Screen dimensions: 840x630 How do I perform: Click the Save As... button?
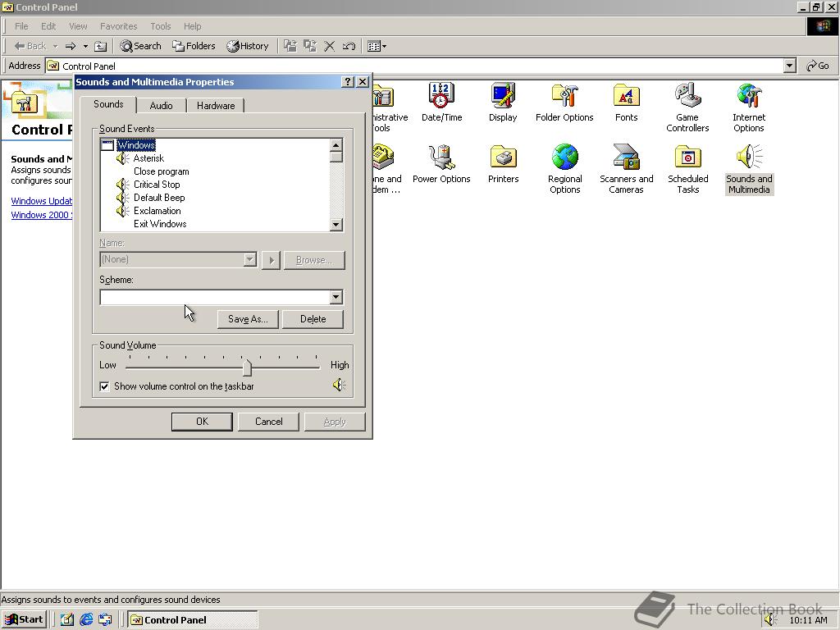click(247, 319)
